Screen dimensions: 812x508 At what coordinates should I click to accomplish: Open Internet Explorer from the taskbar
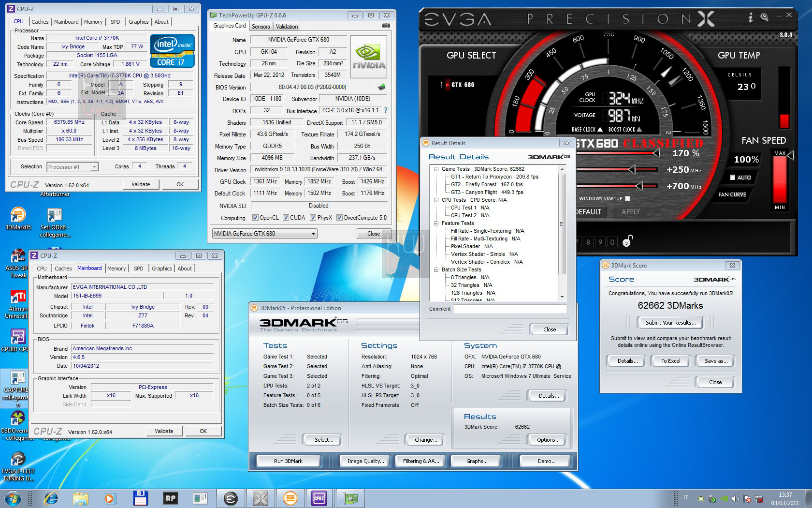click(50, 498)
